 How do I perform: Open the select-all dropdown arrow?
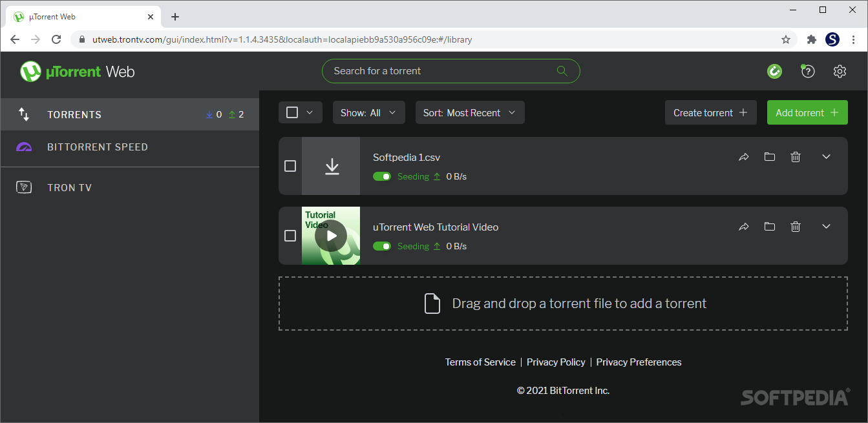point(310,112)
